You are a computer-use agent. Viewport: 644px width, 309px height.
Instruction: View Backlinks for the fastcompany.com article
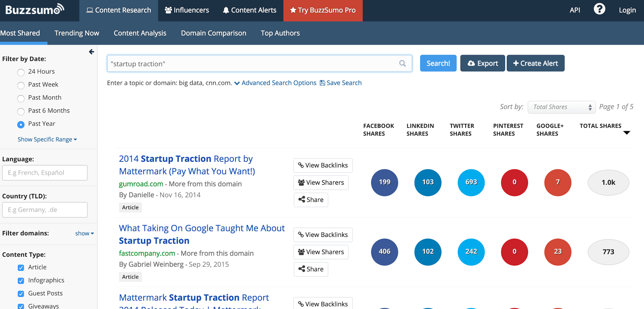pos(323,235)
